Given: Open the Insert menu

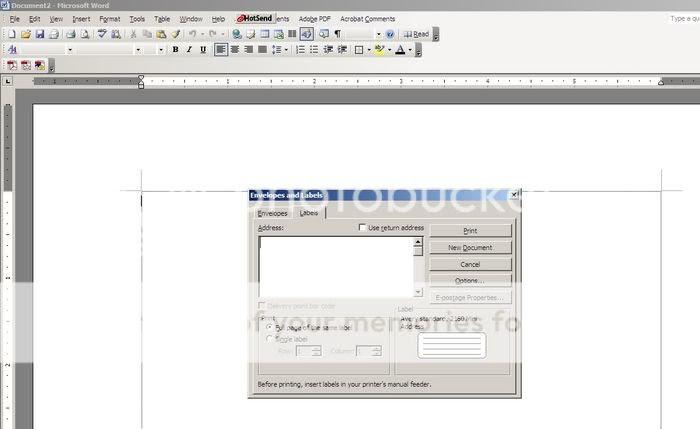Looking at the screenshot, I should [x=81, y=19].
